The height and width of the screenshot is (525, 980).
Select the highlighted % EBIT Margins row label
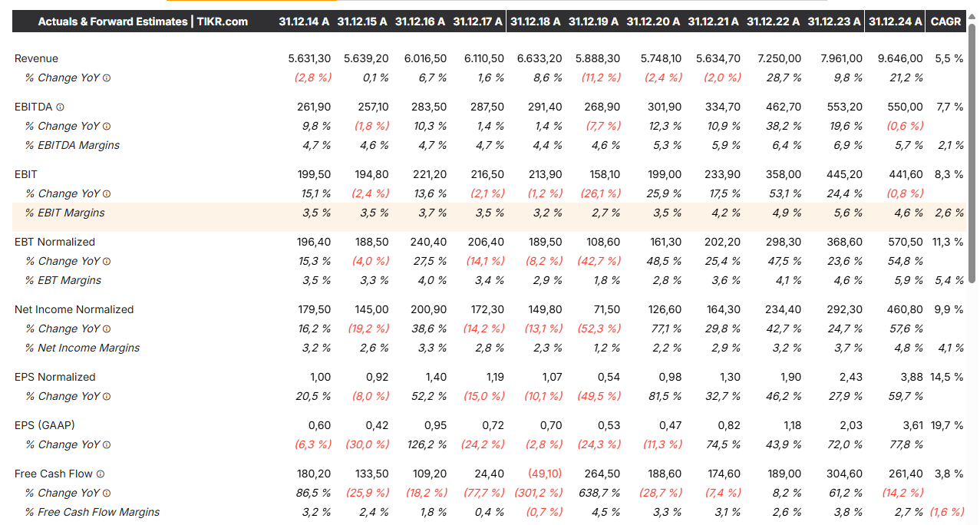64,213
